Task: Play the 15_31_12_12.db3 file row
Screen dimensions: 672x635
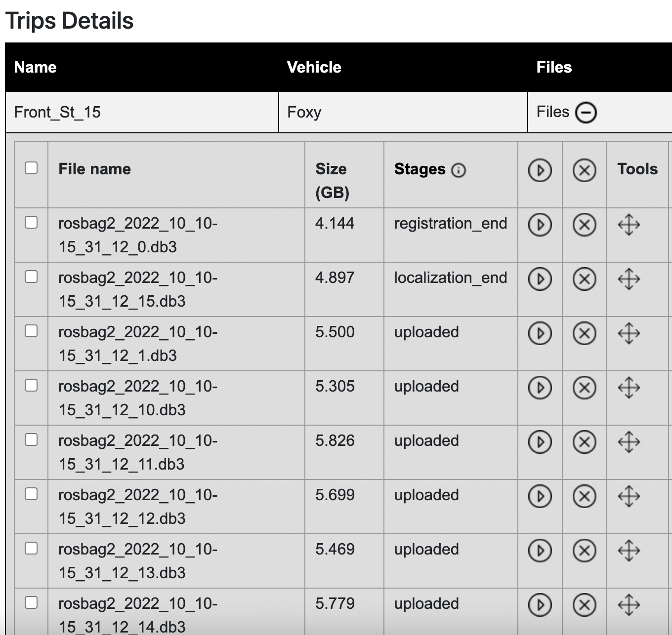Action: tap(540, 496)
